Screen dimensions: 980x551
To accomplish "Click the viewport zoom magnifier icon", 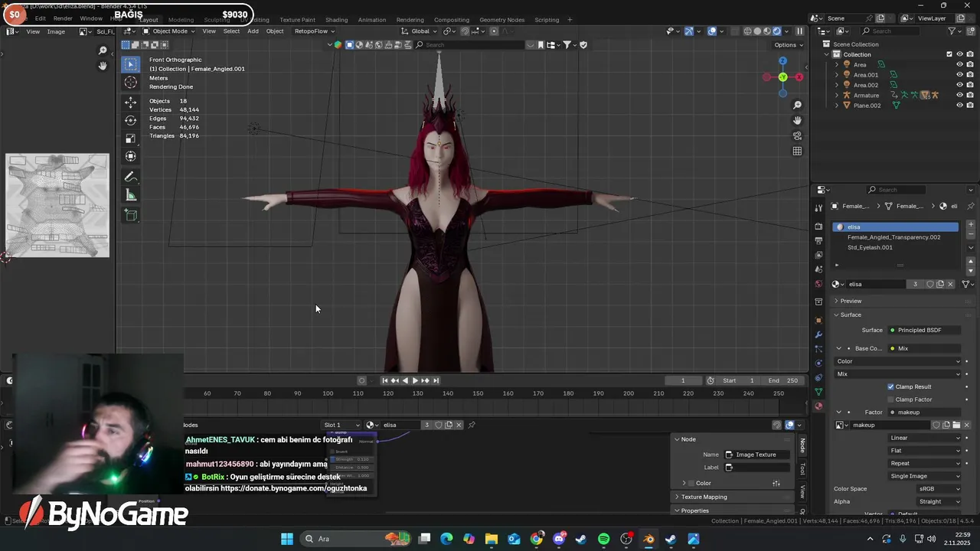I will coord(797,105).
